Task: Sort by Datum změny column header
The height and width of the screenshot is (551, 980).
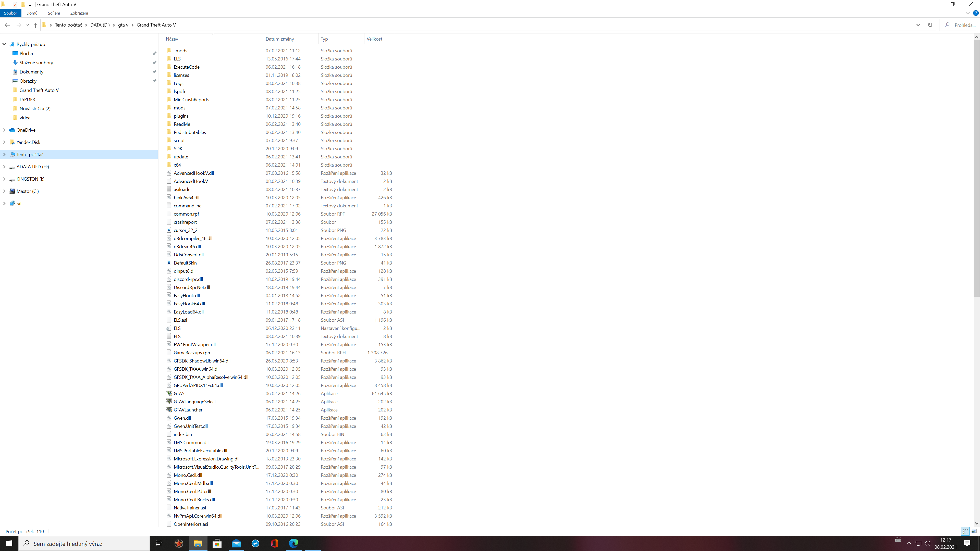Action: coord(280,39)
